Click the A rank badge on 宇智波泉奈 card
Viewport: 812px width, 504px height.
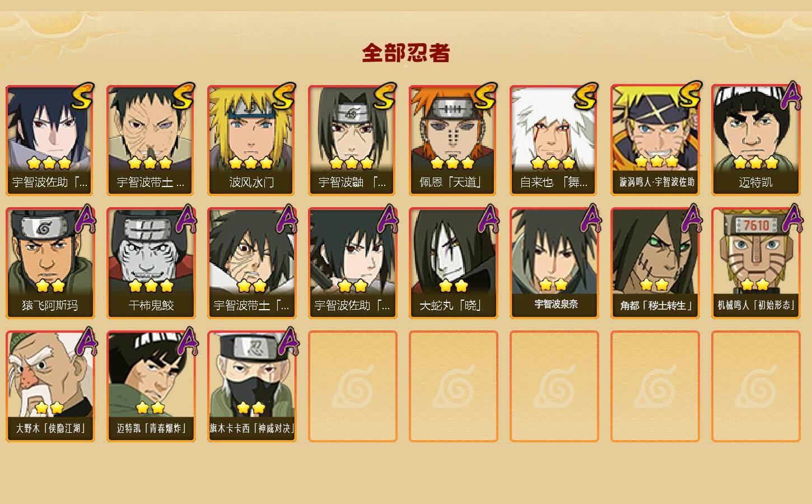click(590, 218)
